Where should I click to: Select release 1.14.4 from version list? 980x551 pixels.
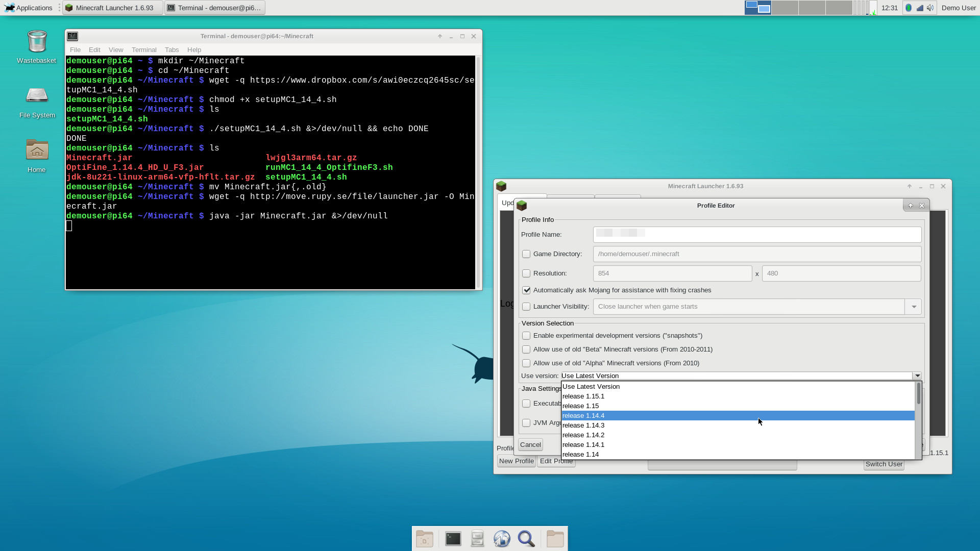(583, 416)
